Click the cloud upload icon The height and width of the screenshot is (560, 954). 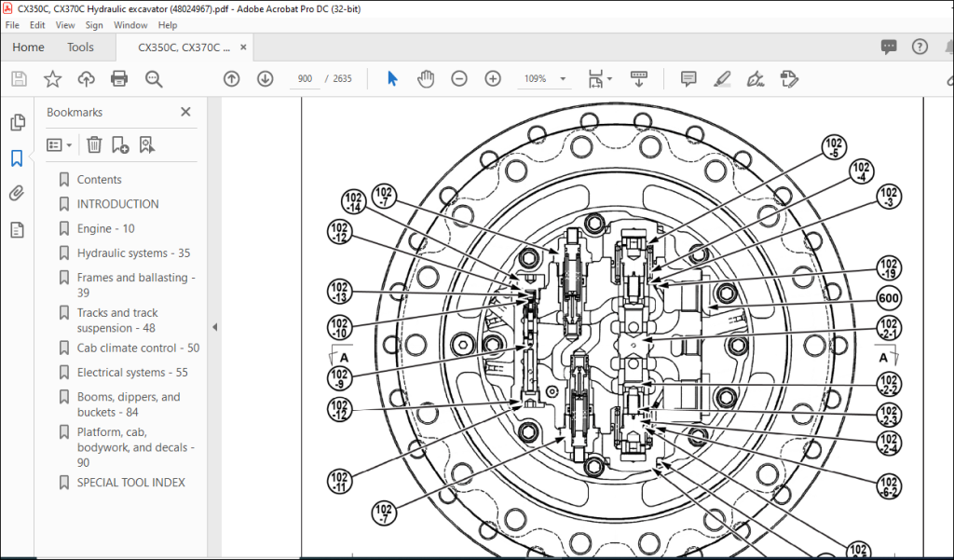87,78
